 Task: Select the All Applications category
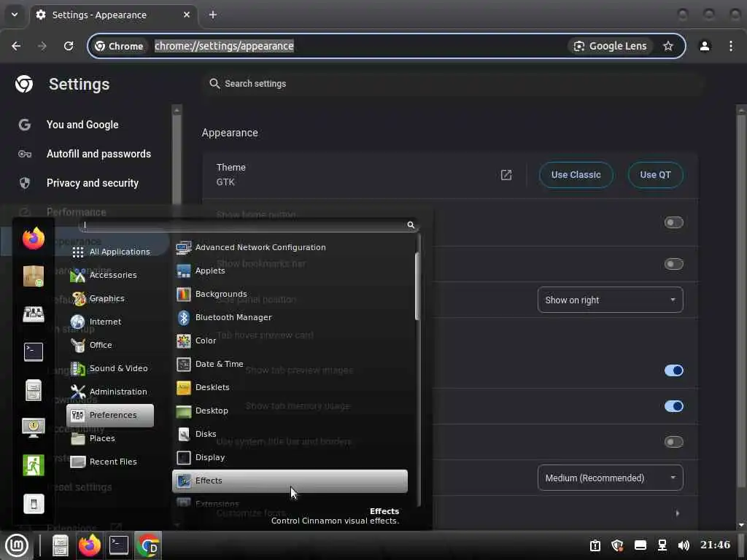click(111, 252)
